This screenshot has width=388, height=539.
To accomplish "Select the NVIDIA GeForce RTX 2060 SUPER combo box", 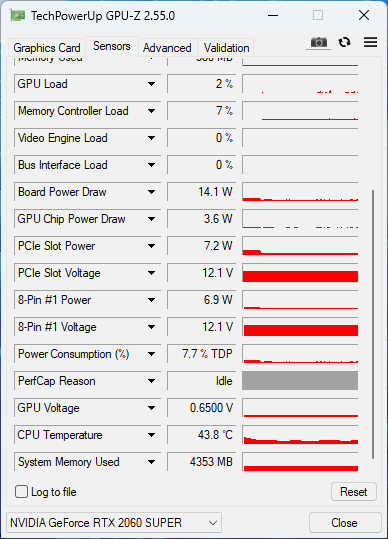I will pos(114,523).
